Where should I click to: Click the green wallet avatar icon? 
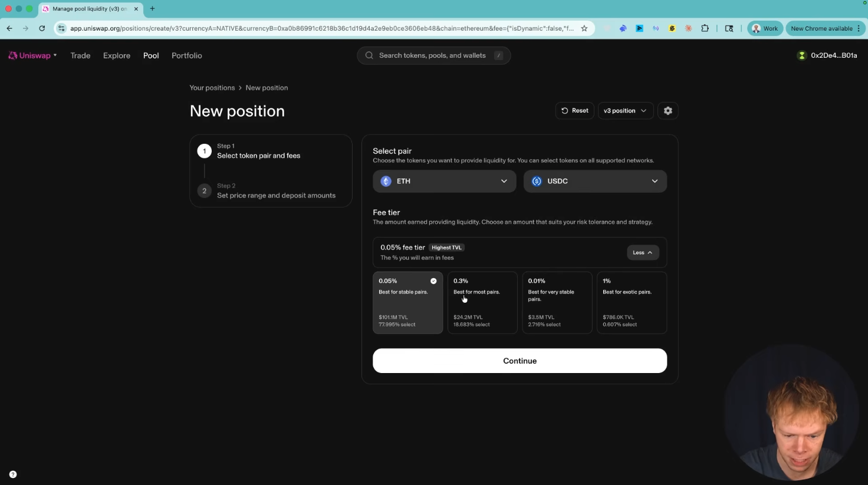click(x=801, y=55)
